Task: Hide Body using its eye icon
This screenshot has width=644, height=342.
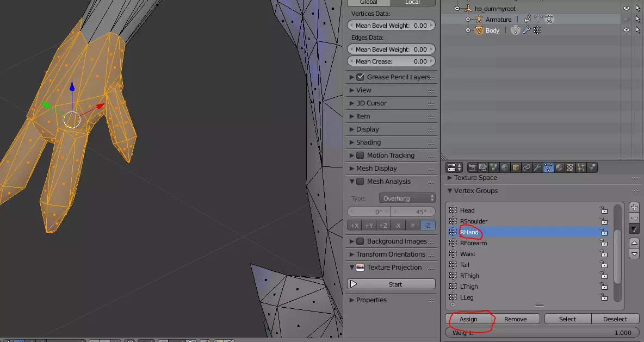Action: tap(626, 30)
